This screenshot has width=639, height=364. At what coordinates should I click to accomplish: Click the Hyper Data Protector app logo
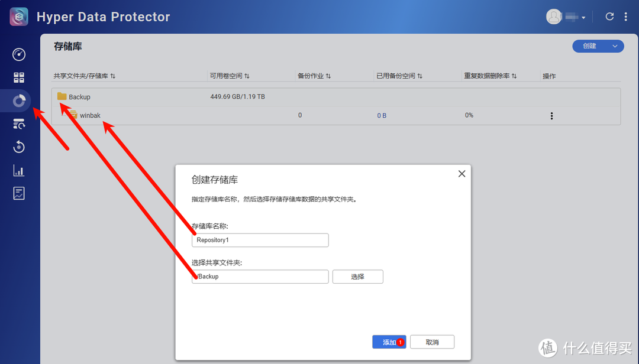point(18,16)
